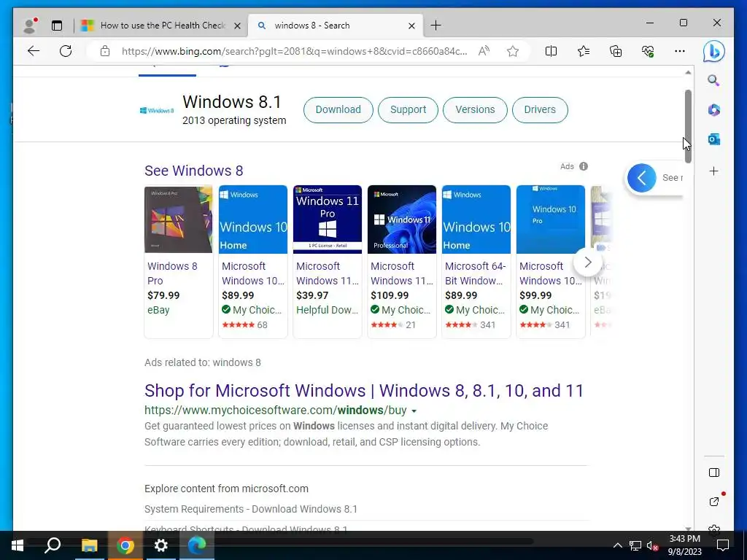The width and height of the screenshot is (747, 560).
Task: Open the Microsoft 365 sidebar icon
Action: point(713,110)
